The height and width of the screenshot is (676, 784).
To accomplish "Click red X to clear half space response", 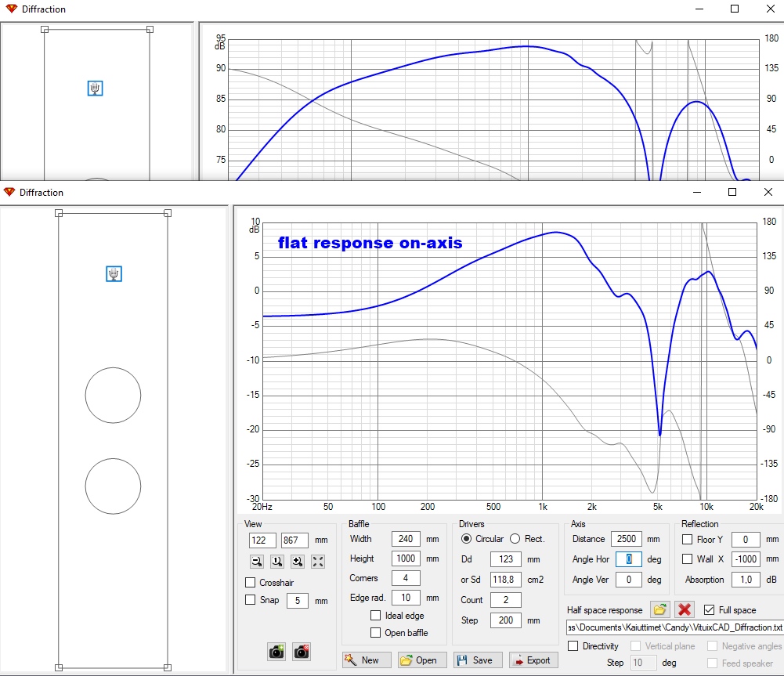I will coord(685,609).
